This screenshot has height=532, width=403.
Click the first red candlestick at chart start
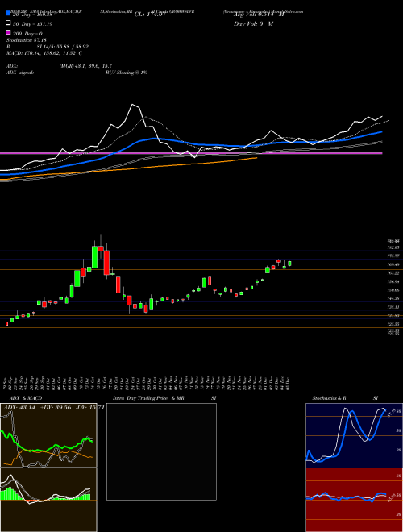click(6, 324)
